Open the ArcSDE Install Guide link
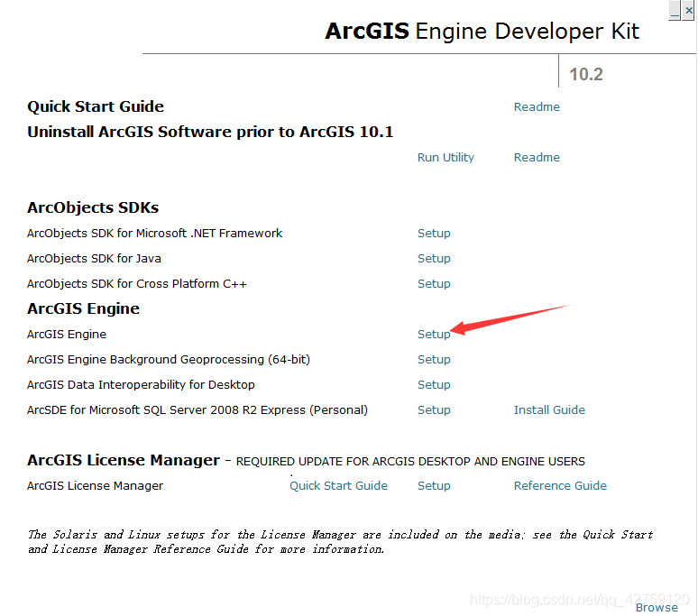698x616 pixels. click(x=549, y=410)
